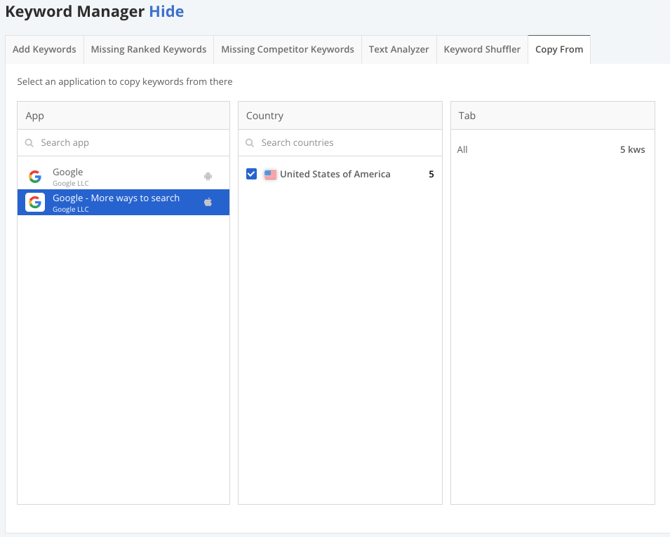Switch to the Add Keywords tab

(44, 49)
